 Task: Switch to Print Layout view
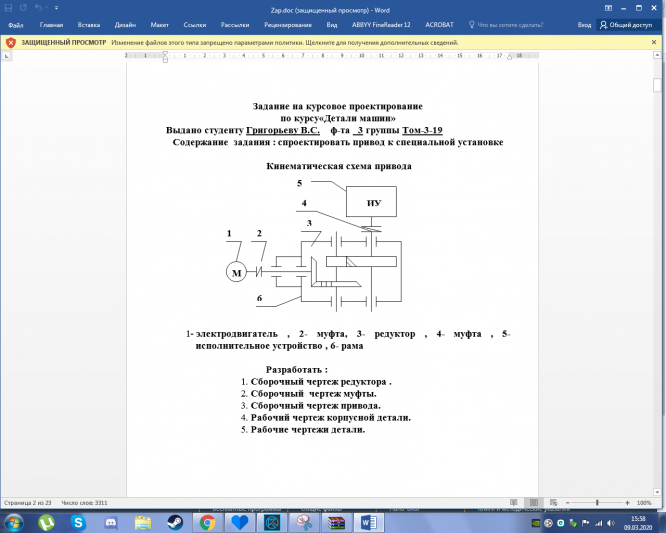(x=533, y=503)
